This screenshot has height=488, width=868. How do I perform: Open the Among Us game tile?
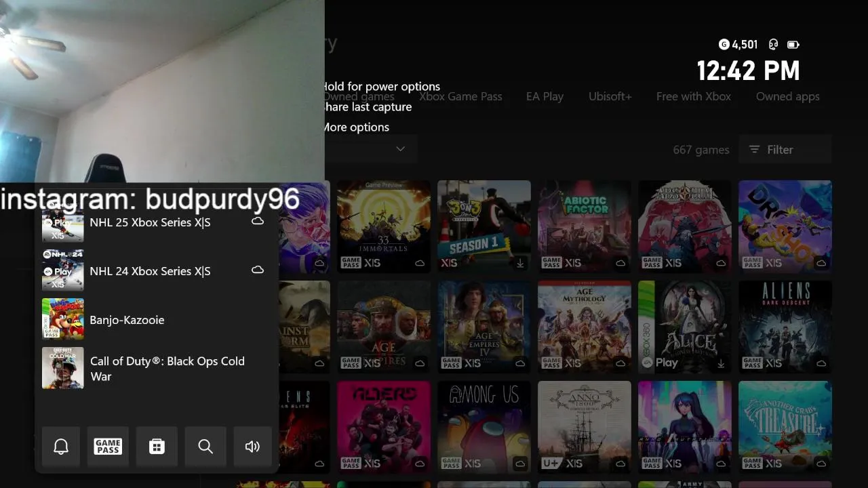484,427
